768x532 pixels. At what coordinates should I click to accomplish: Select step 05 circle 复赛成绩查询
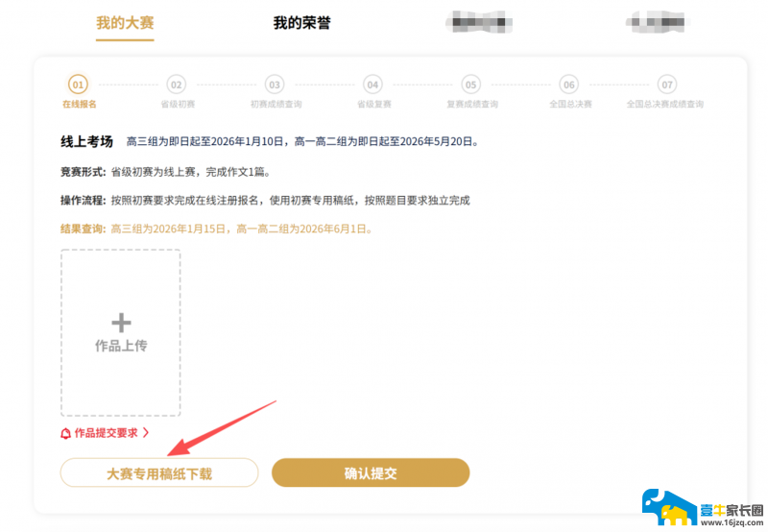[470, 85]
